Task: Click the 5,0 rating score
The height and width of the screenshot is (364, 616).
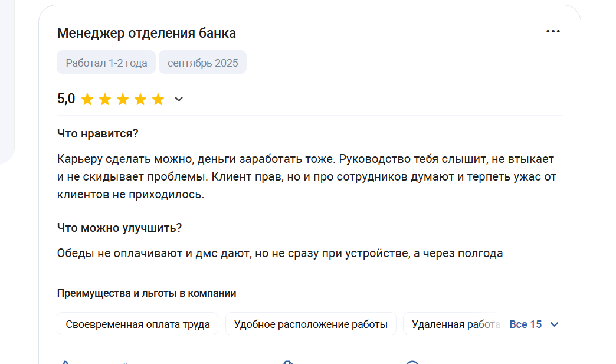Action: (x=66, y=99)
